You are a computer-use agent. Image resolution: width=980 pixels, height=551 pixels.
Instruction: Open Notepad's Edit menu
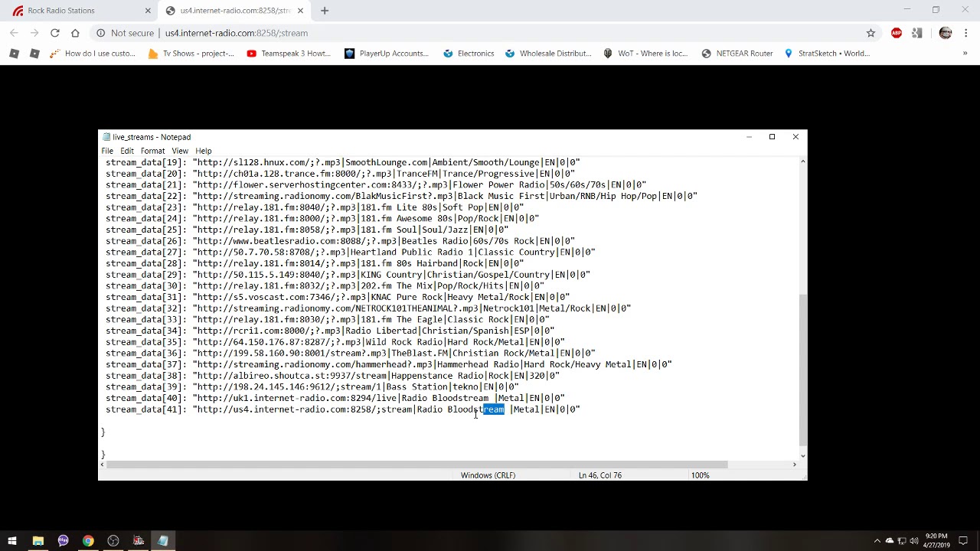click(x=127, y=151)
